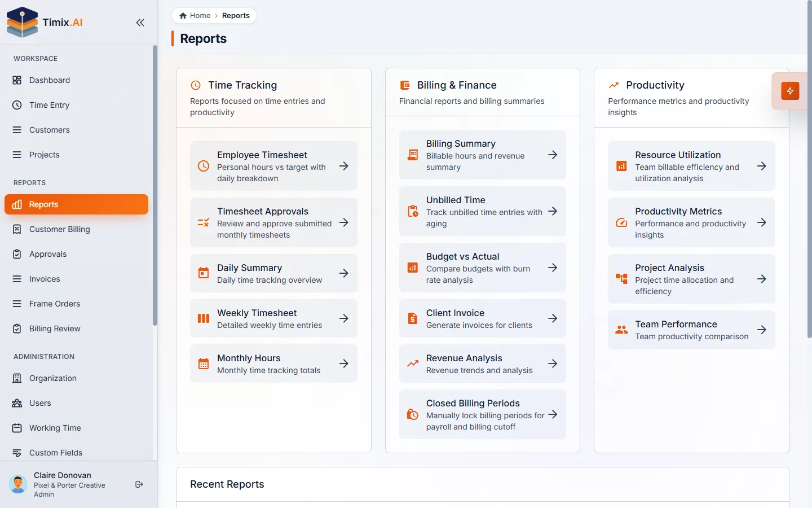Viewport: 812px width, 508px height.
Task: Open the Weekly Timesheet report
Action: 273,318
